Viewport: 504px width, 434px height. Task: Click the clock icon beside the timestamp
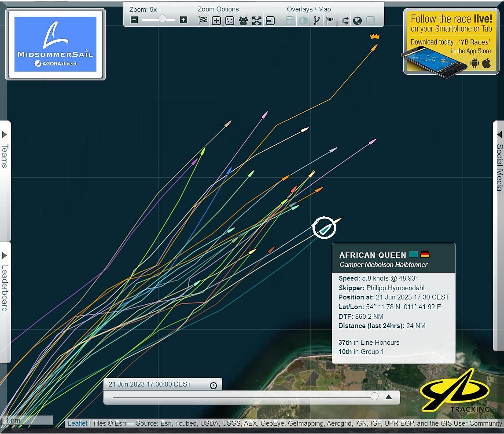click(213, 385)
